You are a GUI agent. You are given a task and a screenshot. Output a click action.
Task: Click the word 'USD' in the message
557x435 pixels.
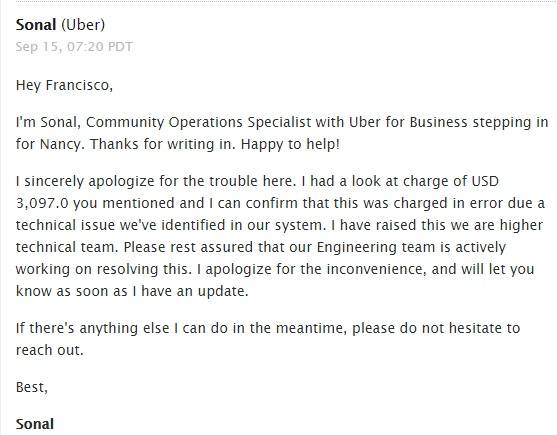click(x=485, y=181)
